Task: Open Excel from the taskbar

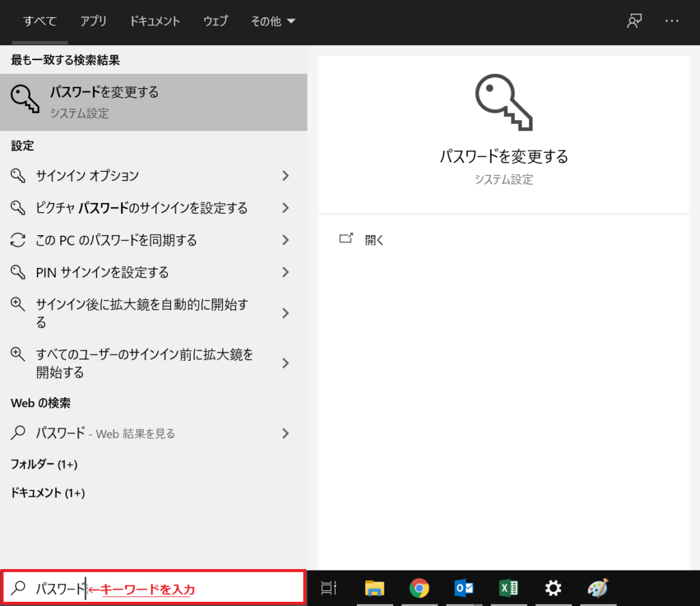Action: (x=509, y=588)
